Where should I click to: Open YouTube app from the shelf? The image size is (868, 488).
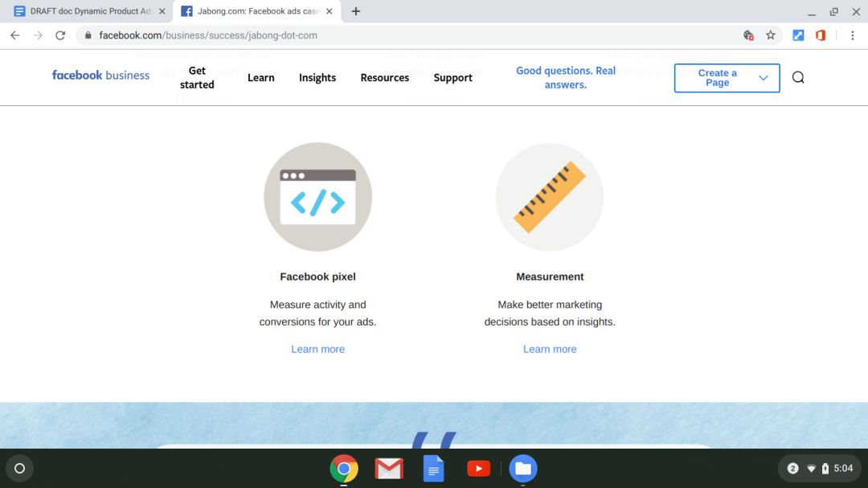[x=478, y=468]
